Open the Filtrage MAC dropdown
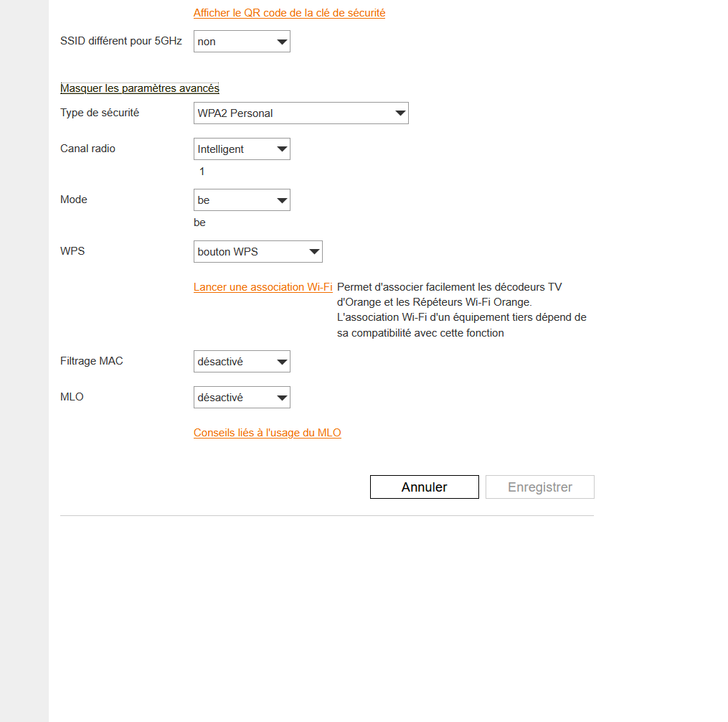Image resolution: width=728 pixels, height=722 pixels. tap(242, 362)
